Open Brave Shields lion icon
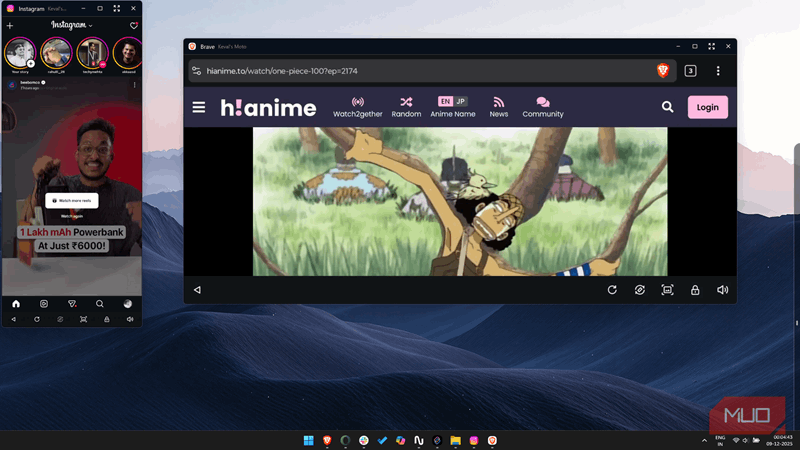The height and width of the screenshot is (450, 800). point(662,71)
